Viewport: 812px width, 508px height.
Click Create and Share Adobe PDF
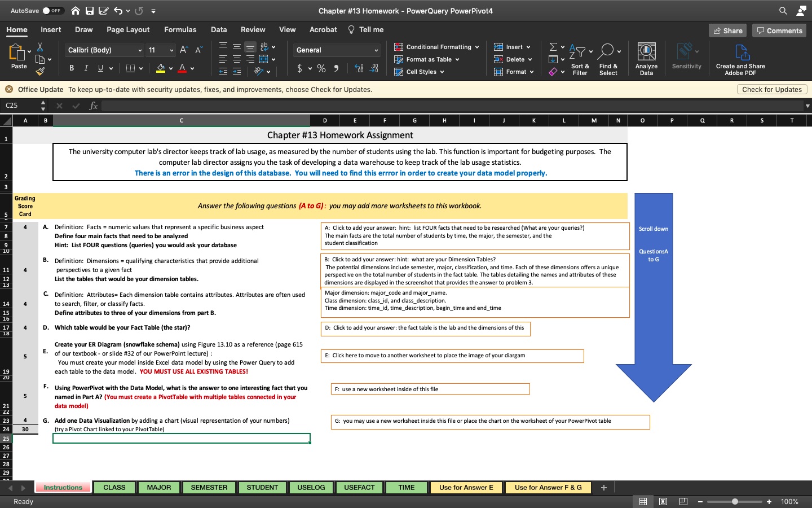pos(740,56)
